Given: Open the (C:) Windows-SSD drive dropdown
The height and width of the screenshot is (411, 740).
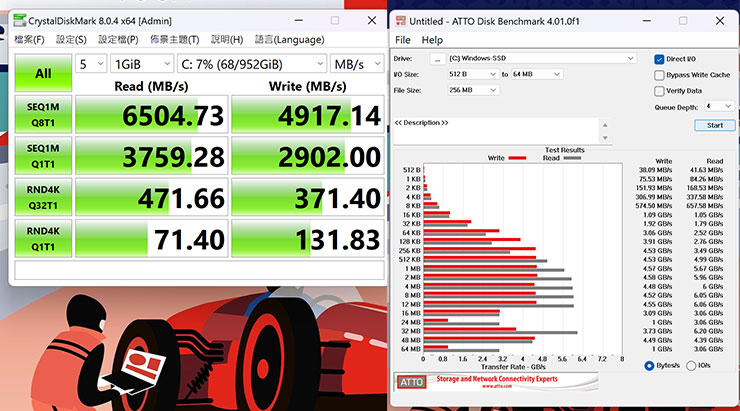Looking at the screenshot, I should [542, 59].
